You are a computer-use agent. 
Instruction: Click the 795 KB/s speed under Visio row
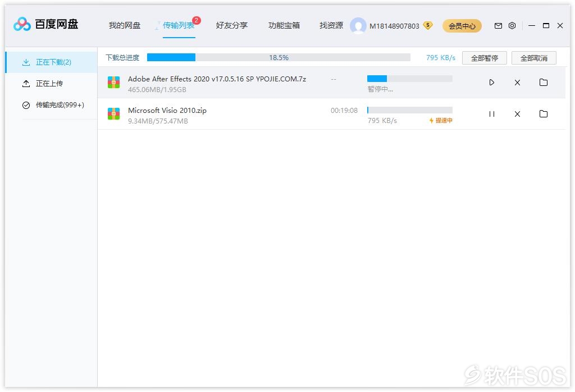[382, 121]
